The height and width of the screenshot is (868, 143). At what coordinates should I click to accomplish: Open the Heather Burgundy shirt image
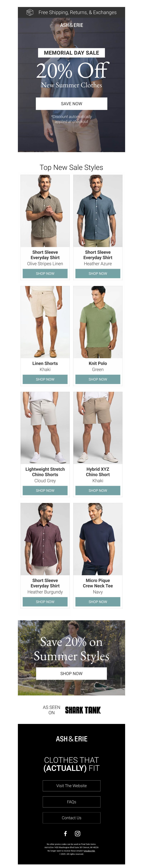click(x=45, y=539)
